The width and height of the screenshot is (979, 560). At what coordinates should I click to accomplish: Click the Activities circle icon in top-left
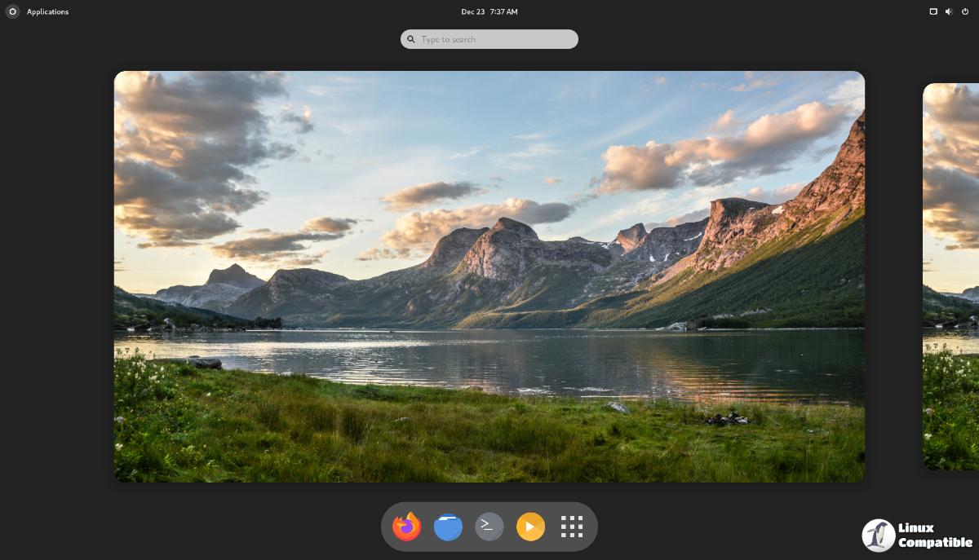point(12,11)
